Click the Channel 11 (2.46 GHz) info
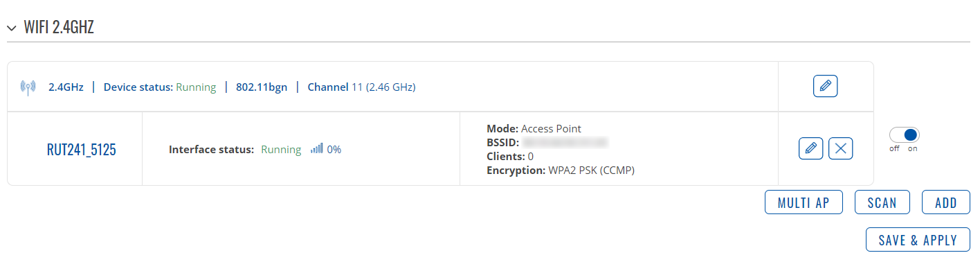The height and width of the screenshot is (262, 980). 361,87
